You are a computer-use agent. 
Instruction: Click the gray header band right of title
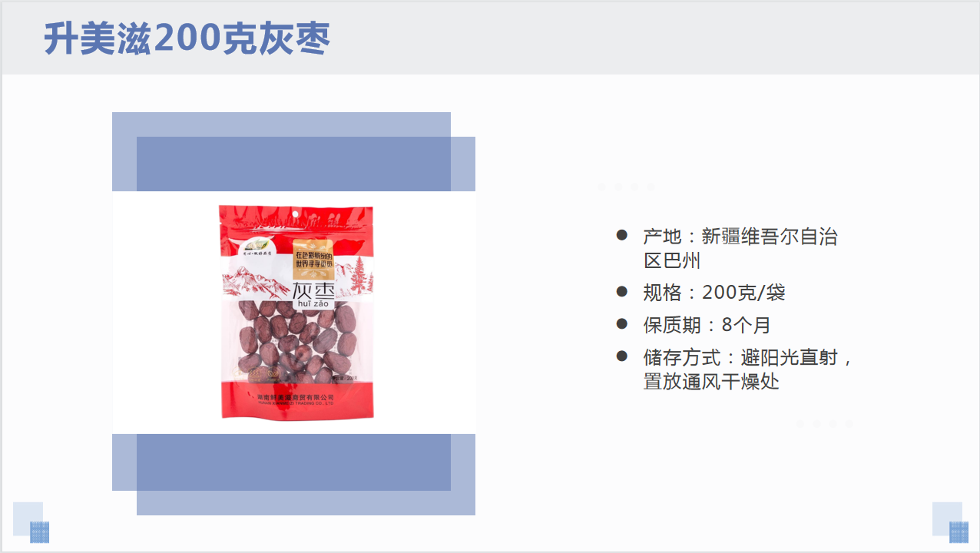click(653, 38)
